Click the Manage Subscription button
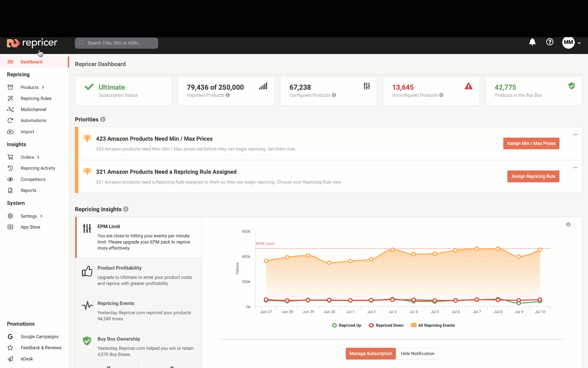588x368 pixels. [371, 354]
